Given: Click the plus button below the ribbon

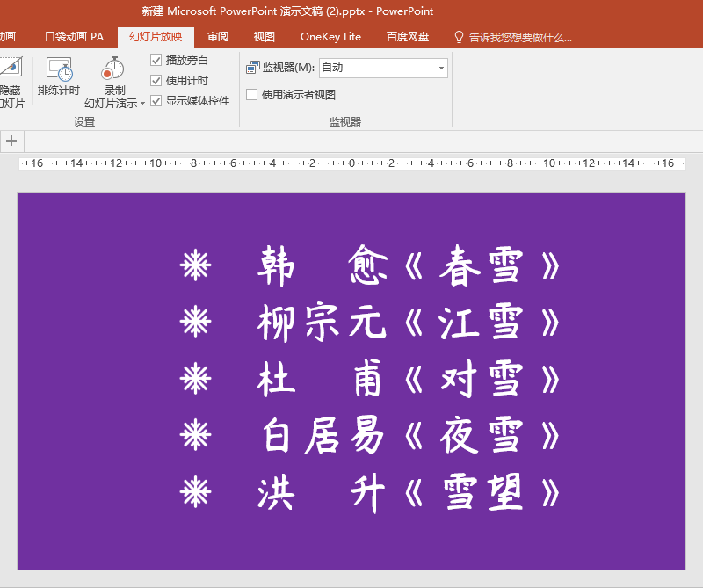Looking at the screenshot, I should (x=11, y=141).
